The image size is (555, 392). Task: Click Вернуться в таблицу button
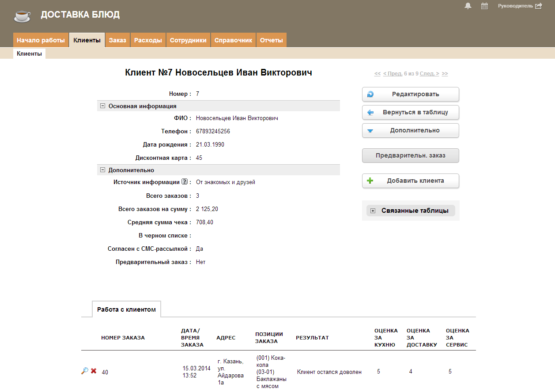(410, 113)
